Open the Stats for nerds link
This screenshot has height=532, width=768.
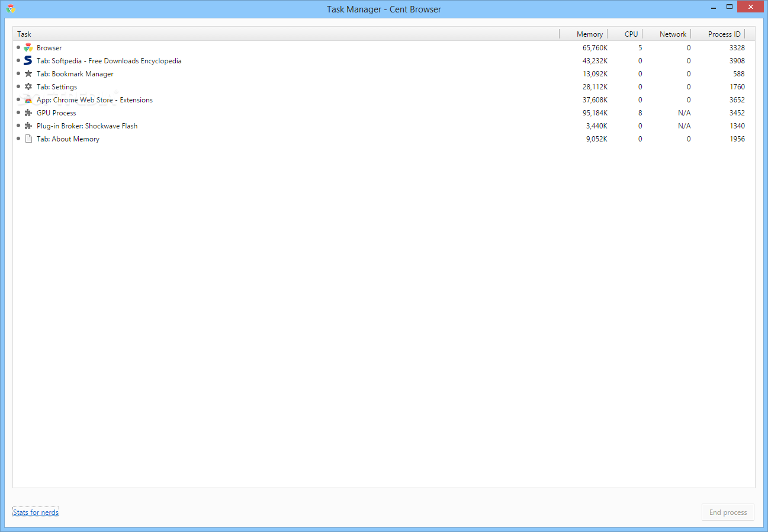[x=36, y=512]
